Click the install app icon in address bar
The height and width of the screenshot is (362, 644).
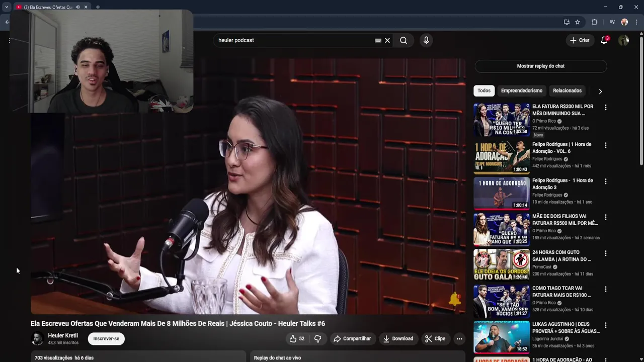click(567, 22)
